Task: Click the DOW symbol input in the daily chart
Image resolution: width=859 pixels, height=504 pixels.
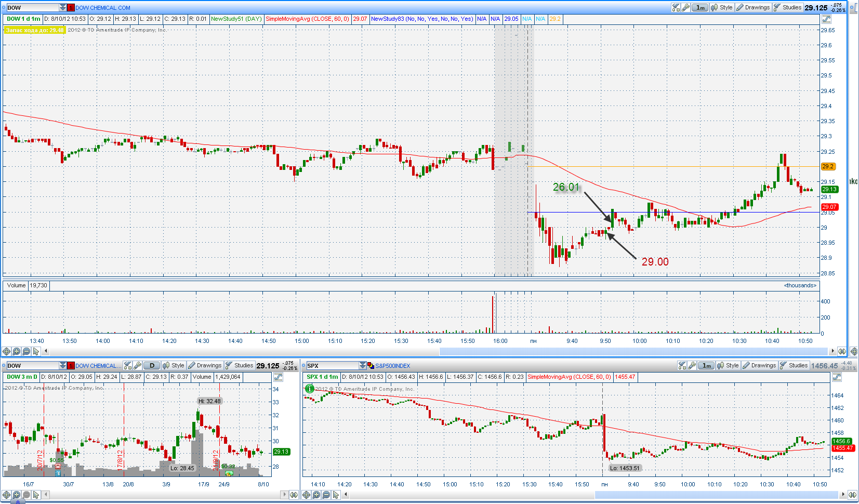Action: point(32,366)
